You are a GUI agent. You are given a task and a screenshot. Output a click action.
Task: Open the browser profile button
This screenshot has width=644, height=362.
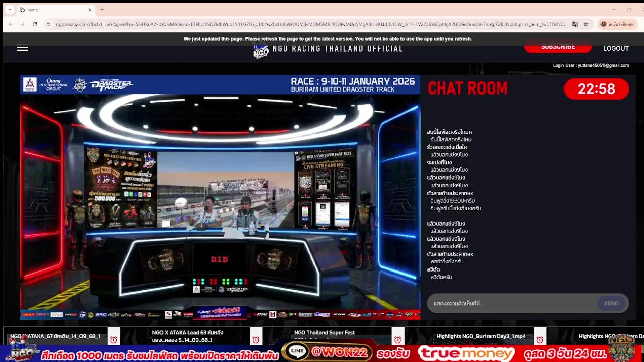[617, 24]
